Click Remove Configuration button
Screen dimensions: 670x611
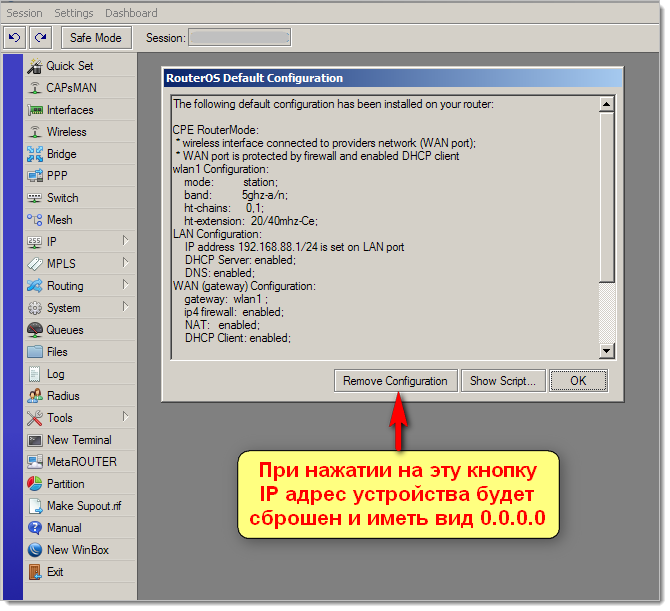(396, 381)
